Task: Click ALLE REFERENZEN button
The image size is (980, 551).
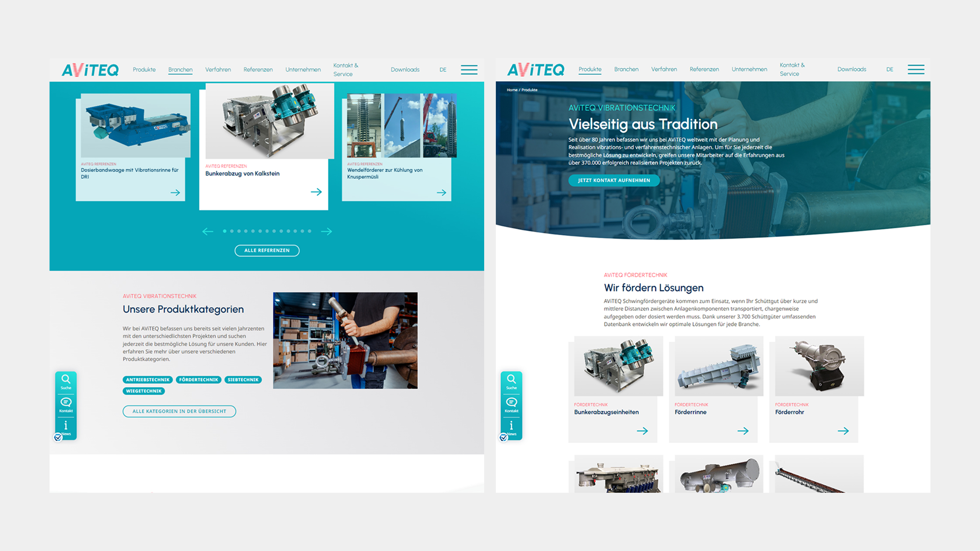Action: (267, 250)
